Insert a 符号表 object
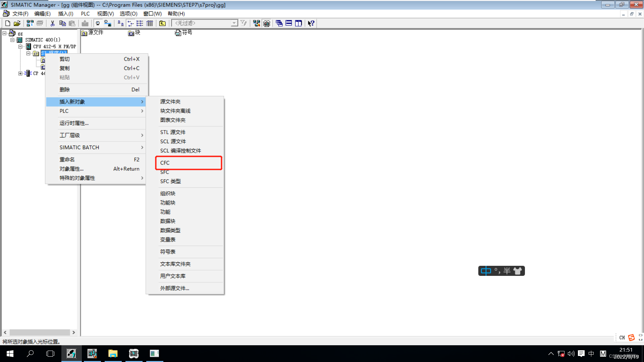Screen dimensions: 644x362 185,252
